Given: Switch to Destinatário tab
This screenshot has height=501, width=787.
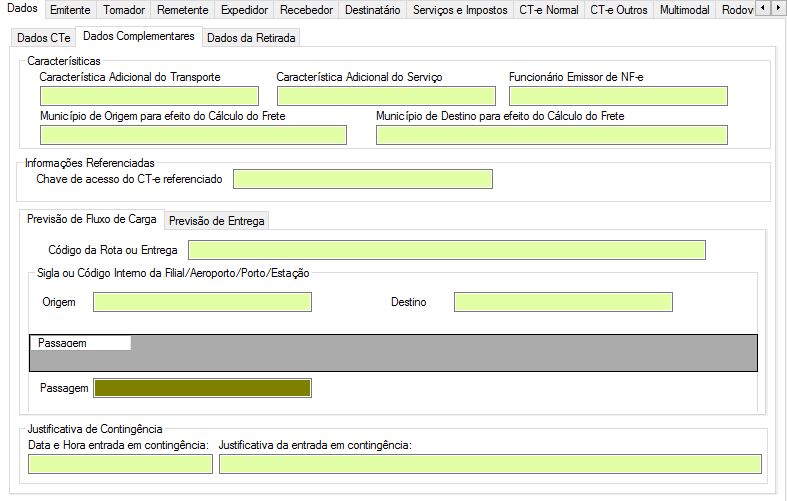Looking at the screenshot, I should [x=372, y=10].
